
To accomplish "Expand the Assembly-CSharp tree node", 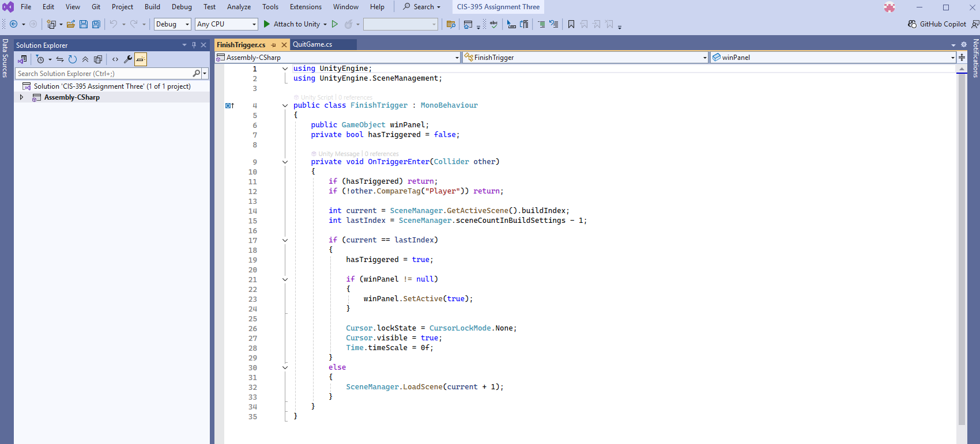I will (x=22, y=97).
